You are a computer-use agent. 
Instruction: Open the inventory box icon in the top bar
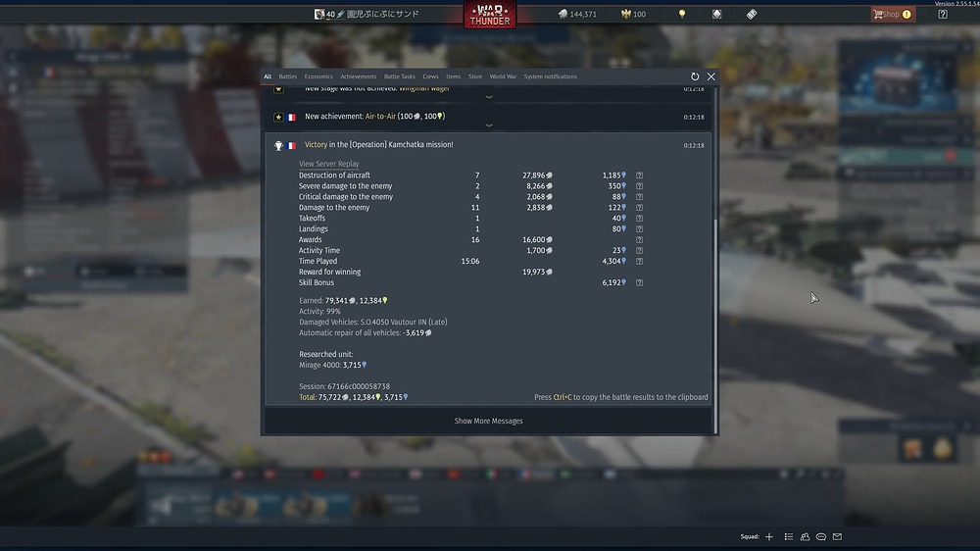pos(717,14)
